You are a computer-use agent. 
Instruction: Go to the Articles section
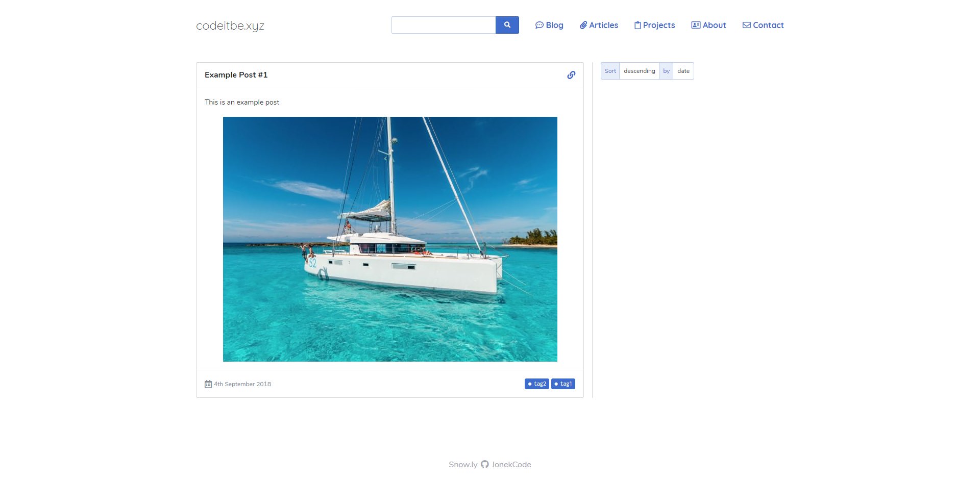[x=599, y=25]
